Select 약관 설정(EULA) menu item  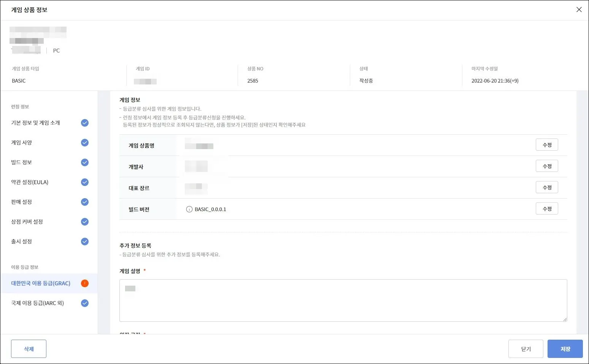pos(49,182)
